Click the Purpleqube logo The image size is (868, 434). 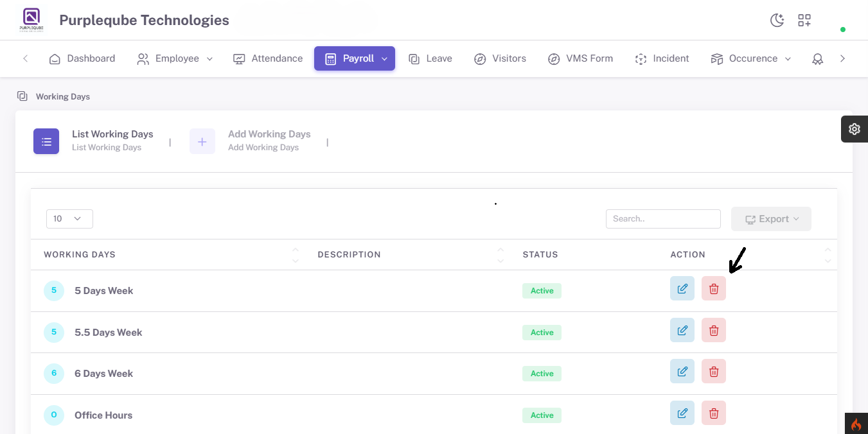31,20
